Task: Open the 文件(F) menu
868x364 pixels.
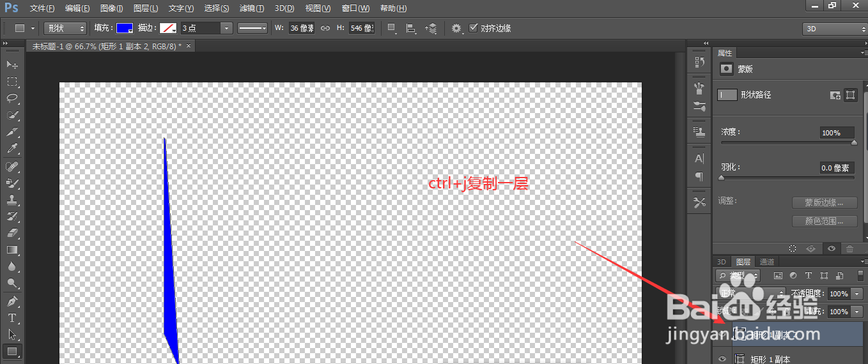Action: [42, 8]
